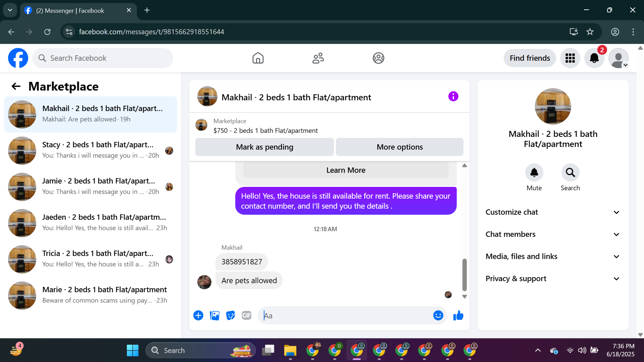
Task: Click the Facebook logo icon
Action: [18, 58]
